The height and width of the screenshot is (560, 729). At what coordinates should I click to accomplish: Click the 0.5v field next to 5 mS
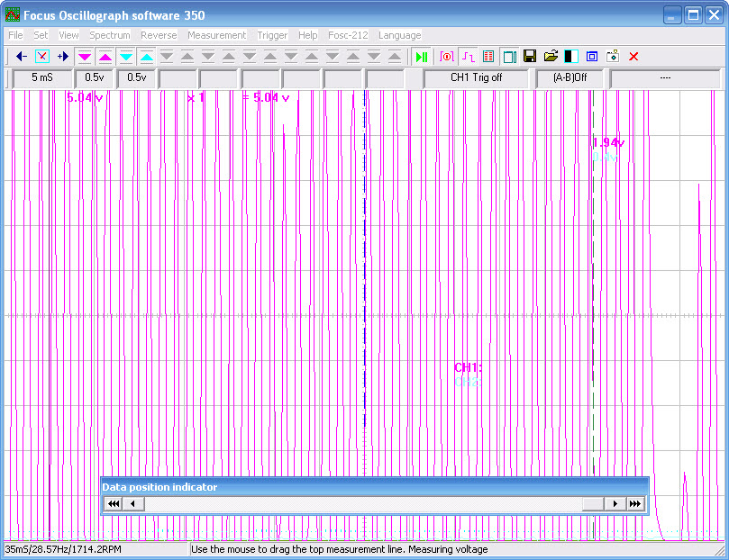pyautogui.click(x=95, y=78)
